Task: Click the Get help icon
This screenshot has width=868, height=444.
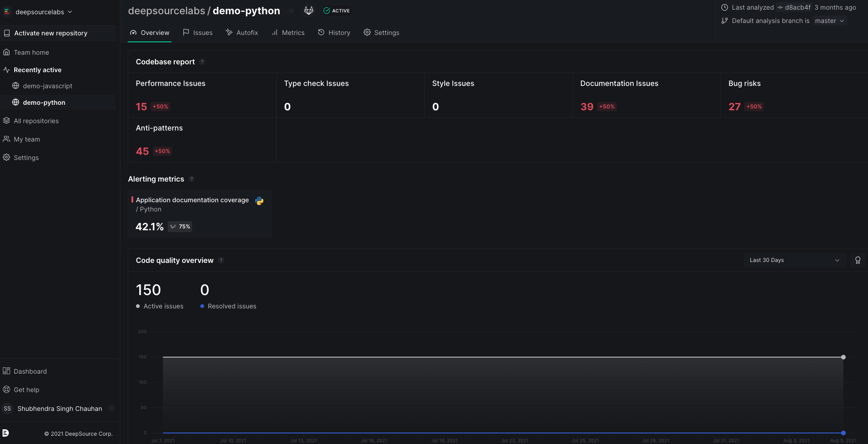Action: [x=6, y=389]
